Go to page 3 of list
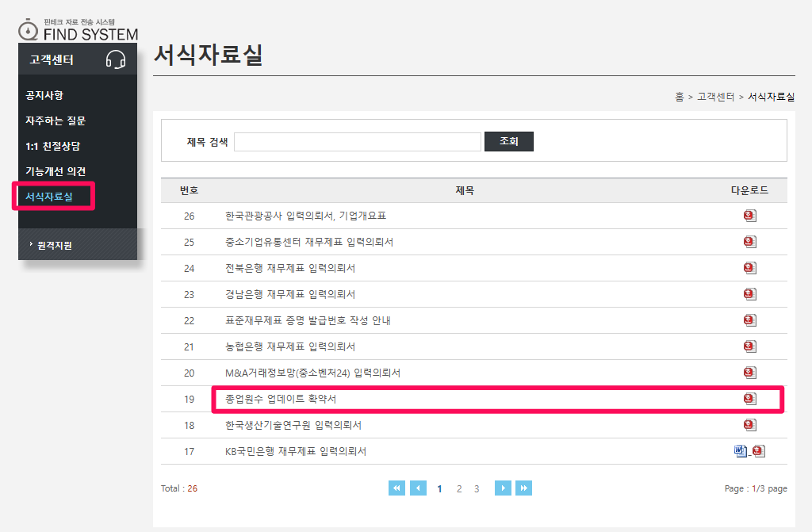 pos(477,488)
